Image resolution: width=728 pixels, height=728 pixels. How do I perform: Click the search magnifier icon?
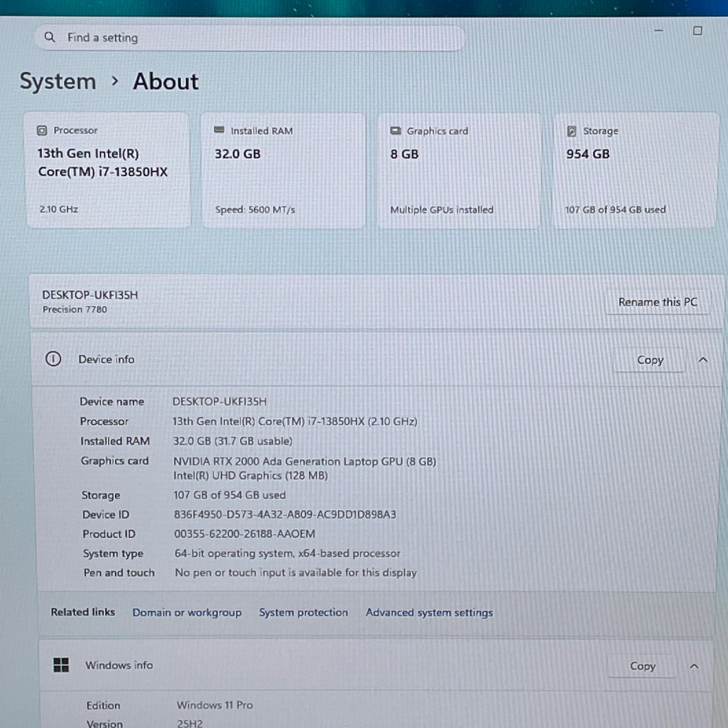(x=49, y=37)
